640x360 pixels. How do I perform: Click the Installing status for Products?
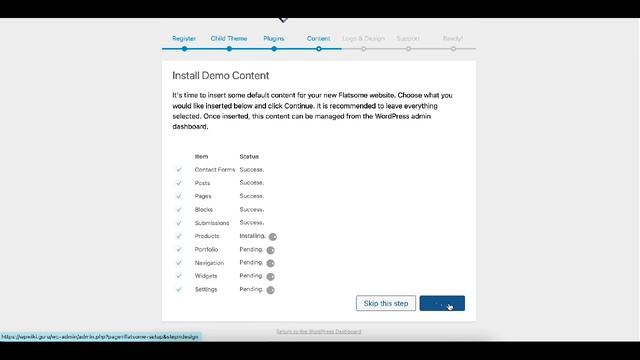[x=252, y=236]
